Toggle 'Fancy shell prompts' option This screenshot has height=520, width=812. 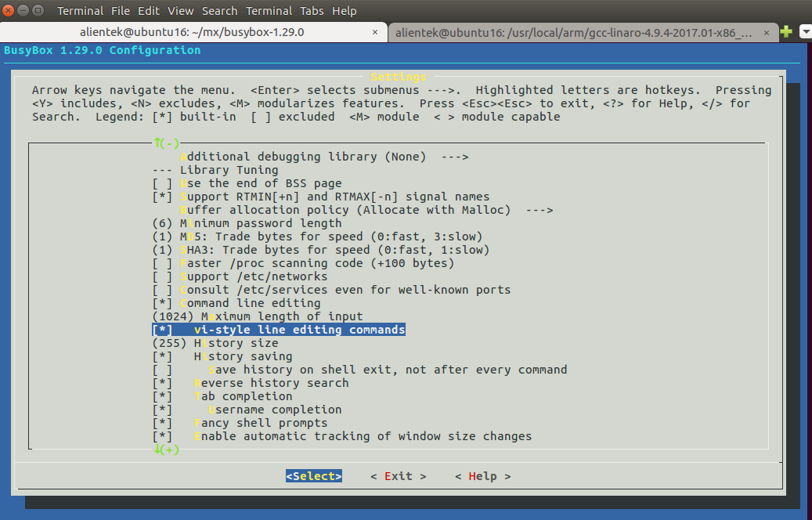[x=240, y=423]
